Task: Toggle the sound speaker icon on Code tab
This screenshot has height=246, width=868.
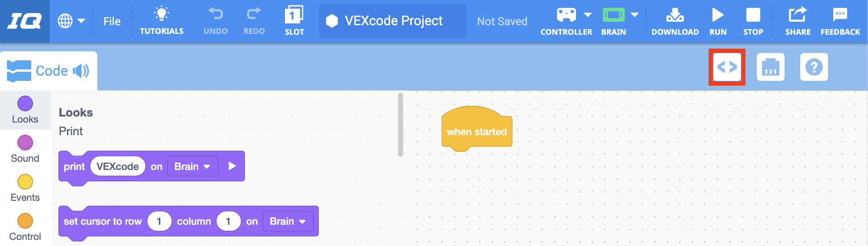Action: click(x=81, y=70)
